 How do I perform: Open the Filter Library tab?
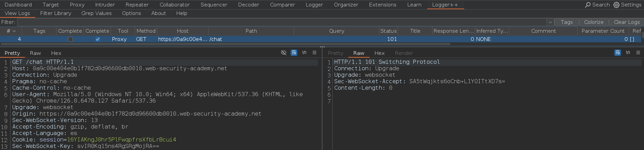coord(55,13)
